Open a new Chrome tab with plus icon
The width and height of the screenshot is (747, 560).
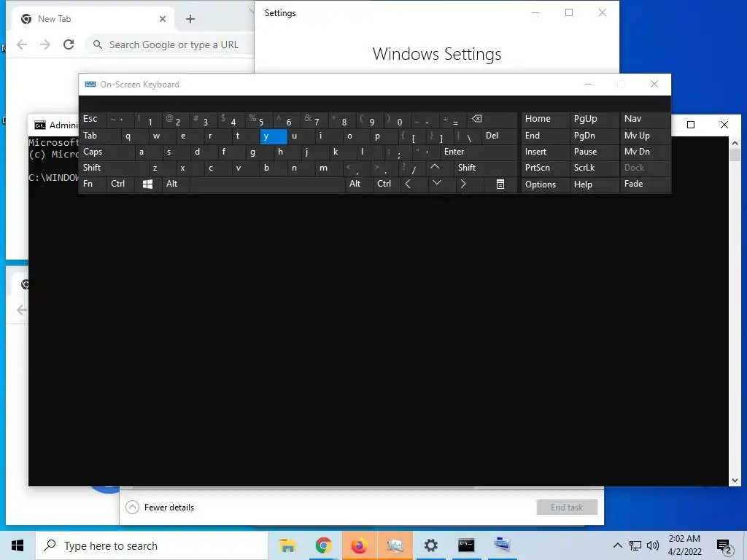coord(190,19)
